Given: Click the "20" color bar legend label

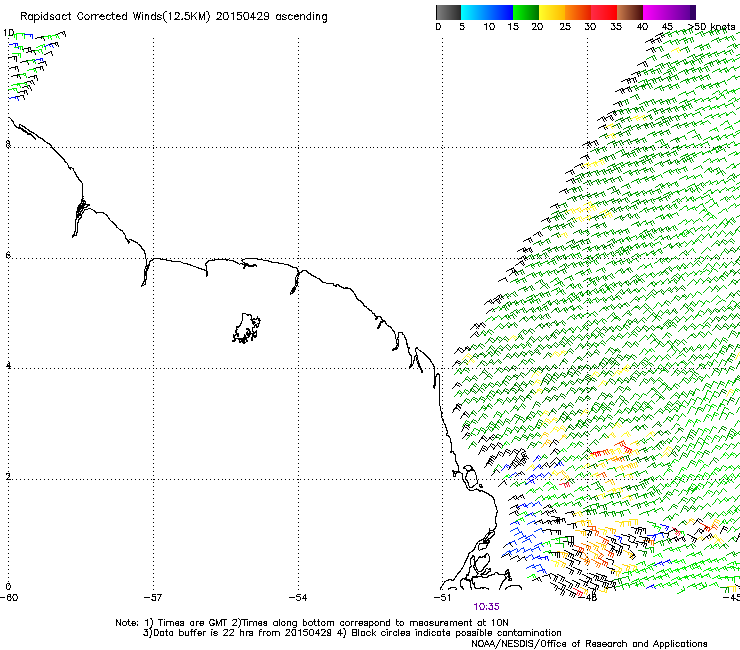Looking at the screenshot, I should [537, 27].
